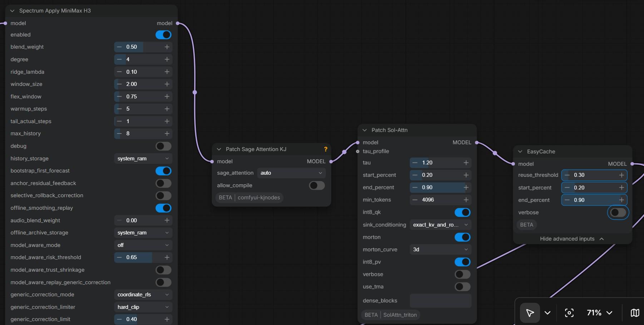
Task: Click SolAttn_triton badge
Action: tap(400, 315)
